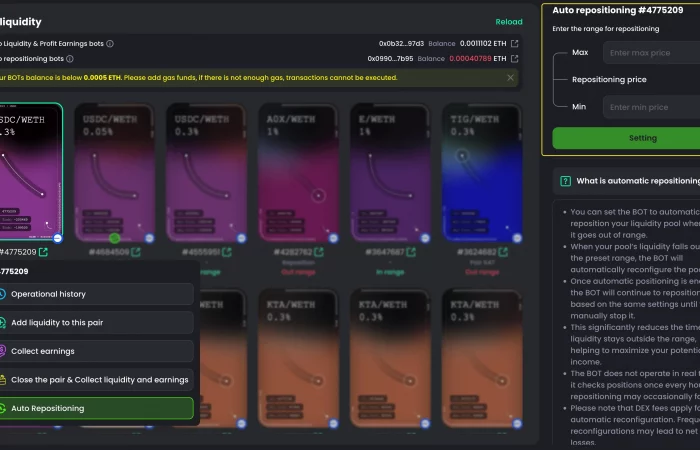Viewport: 700px width, 450px height.
Task: Focus the Enter min price field
Action: point(651,107)
